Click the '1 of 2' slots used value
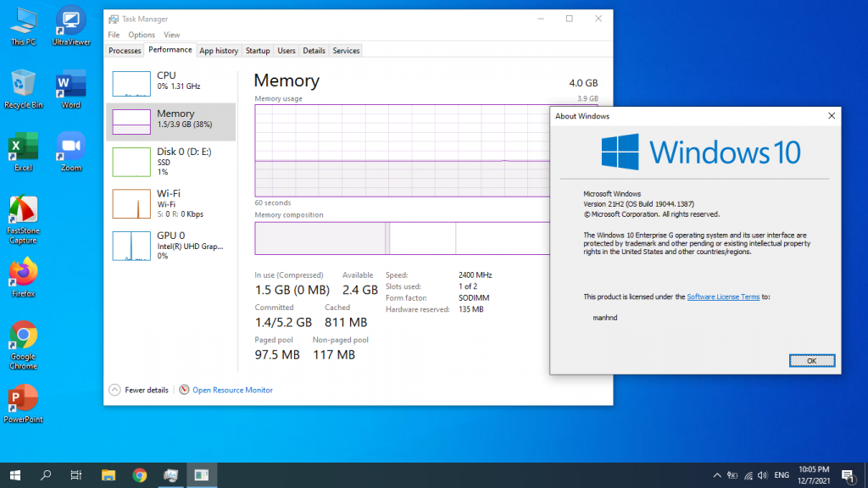The image size is (868, 488). point(468,286)
